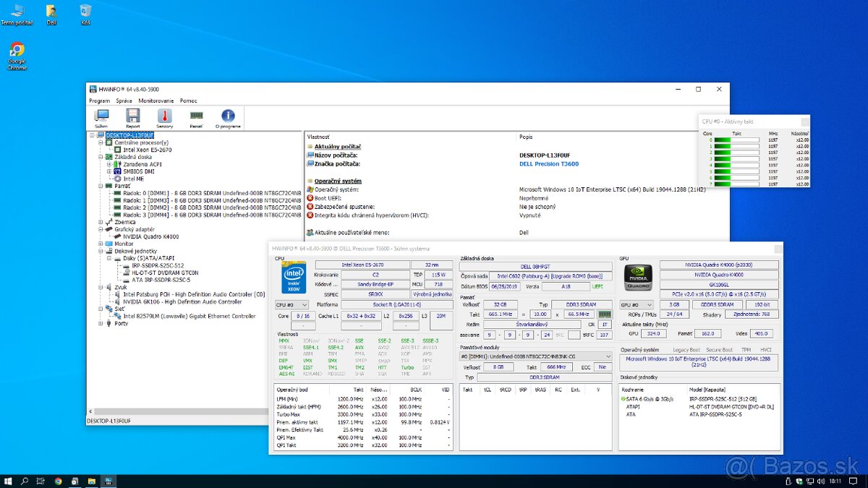Screen dimensions: 868x488
Task: Launch the Sensory thermometer icon
Action: pyautogui.click(x=163, y=117)
